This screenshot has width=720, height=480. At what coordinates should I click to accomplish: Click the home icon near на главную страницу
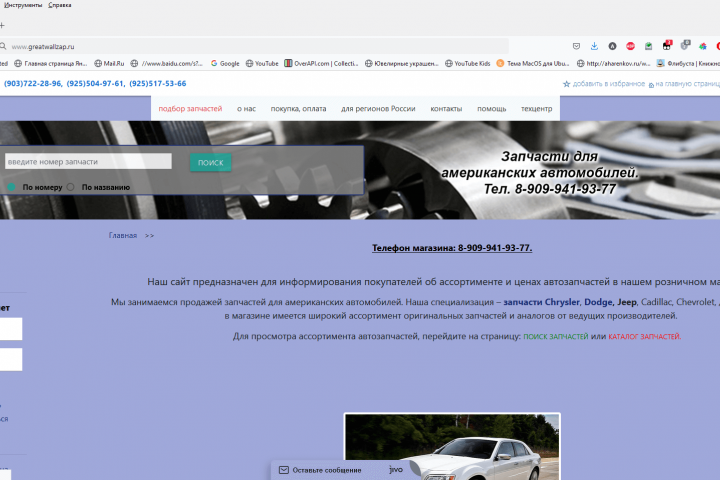tap(651, 85)
